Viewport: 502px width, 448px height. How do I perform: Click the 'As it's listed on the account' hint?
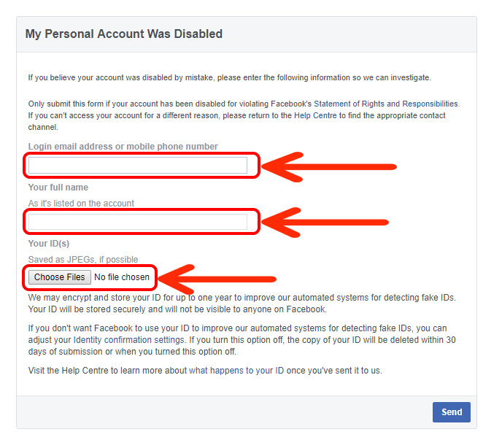pos(81,204)
